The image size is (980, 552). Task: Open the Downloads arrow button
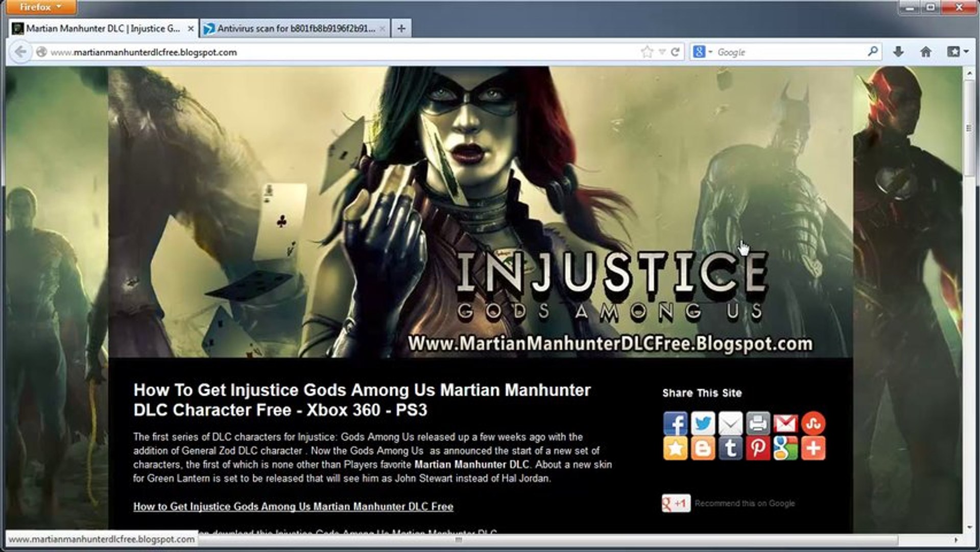coord(898,52)
